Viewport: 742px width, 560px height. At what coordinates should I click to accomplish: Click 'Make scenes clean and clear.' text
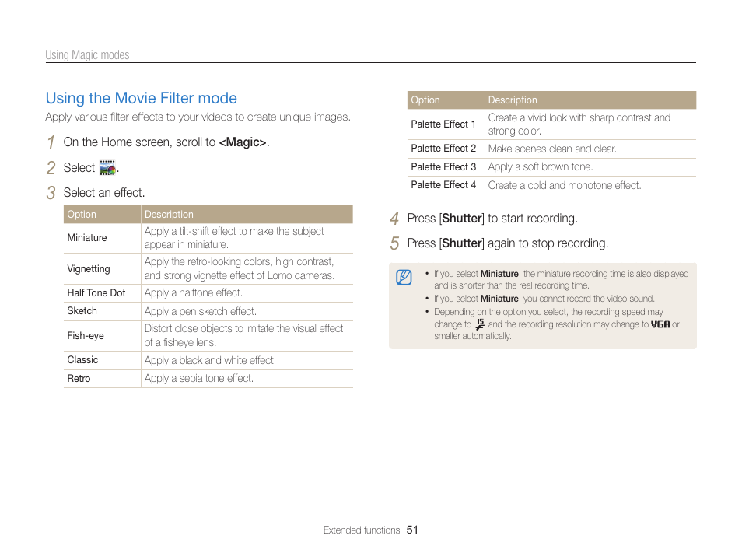click(x=552, y=149)
